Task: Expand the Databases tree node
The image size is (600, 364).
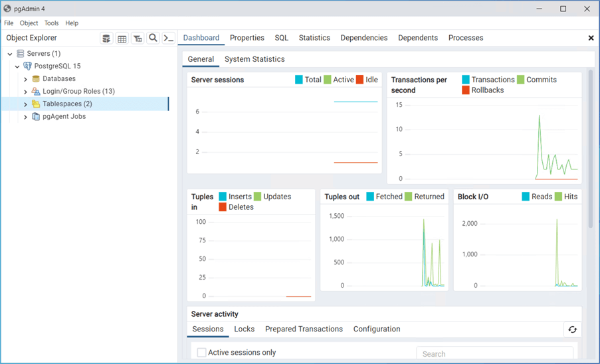Action: click(x=26, y=79)
